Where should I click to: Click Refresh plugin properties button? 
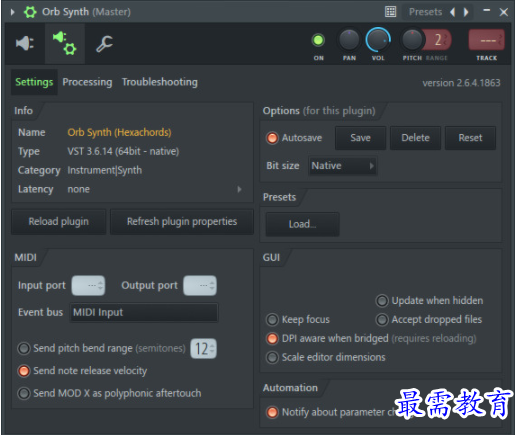[x=182, y=222]
